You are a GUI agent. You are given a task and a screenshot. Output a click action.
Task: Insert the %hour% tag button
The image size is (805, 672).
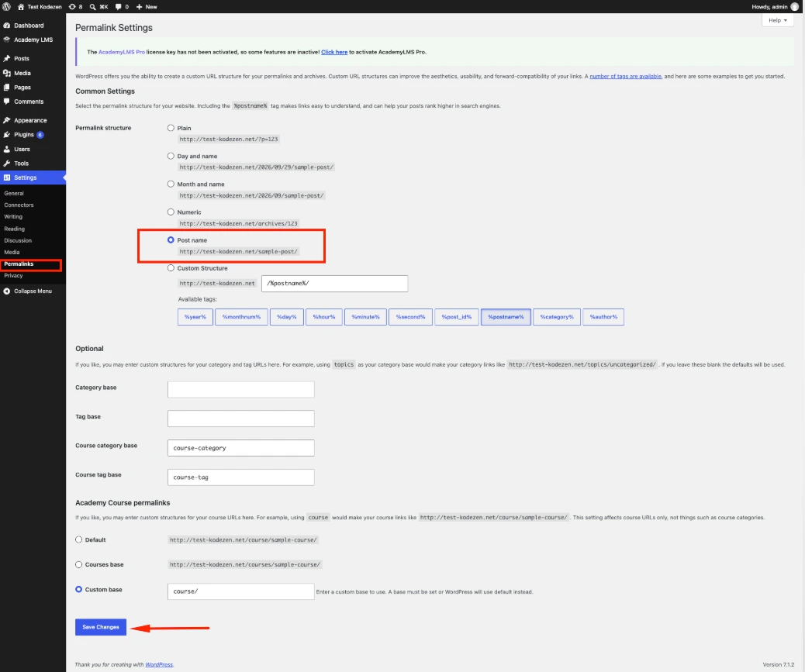click(x=324, y=317)
